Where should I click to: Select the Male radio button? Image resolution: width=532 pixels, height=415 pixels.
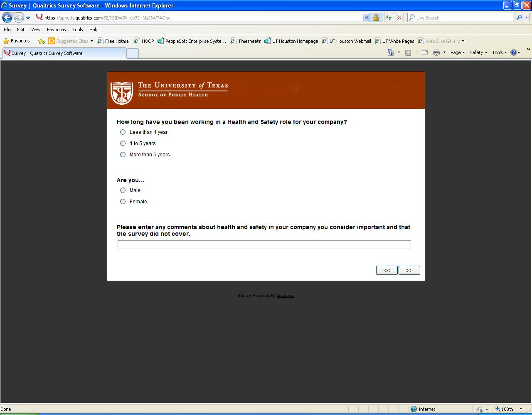click(123, 190)
